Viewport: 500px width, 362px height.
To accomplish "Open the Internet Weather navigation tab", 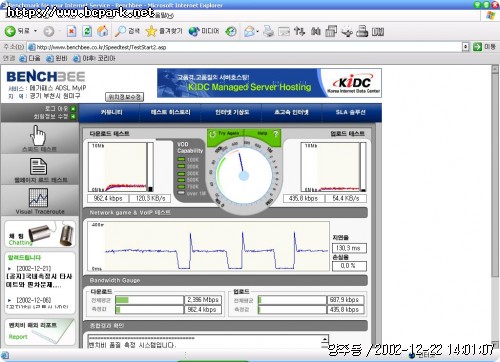I will pos(232,112).
